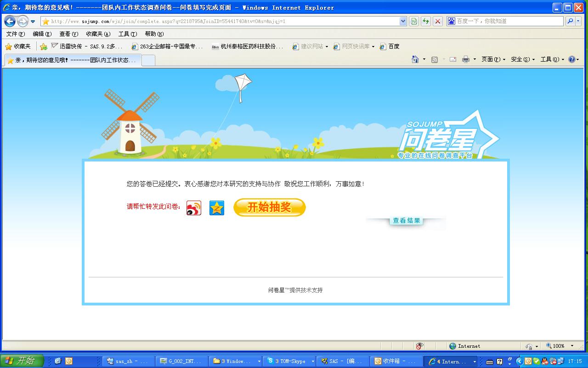Click the 开始抽奖 lottery button

pyautogui.click(x=269, y=207)
